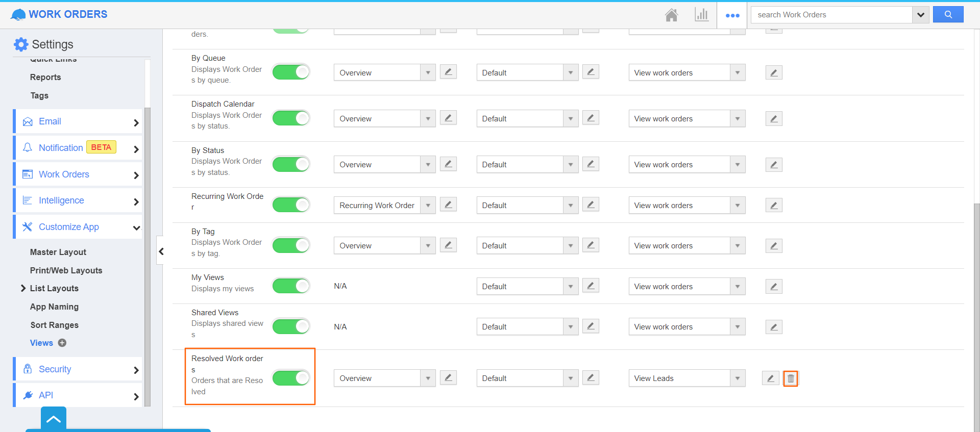This screenshot has height=432, width=980.
Task: Edit By Queue view row pencil
Action: coord(774,73)
